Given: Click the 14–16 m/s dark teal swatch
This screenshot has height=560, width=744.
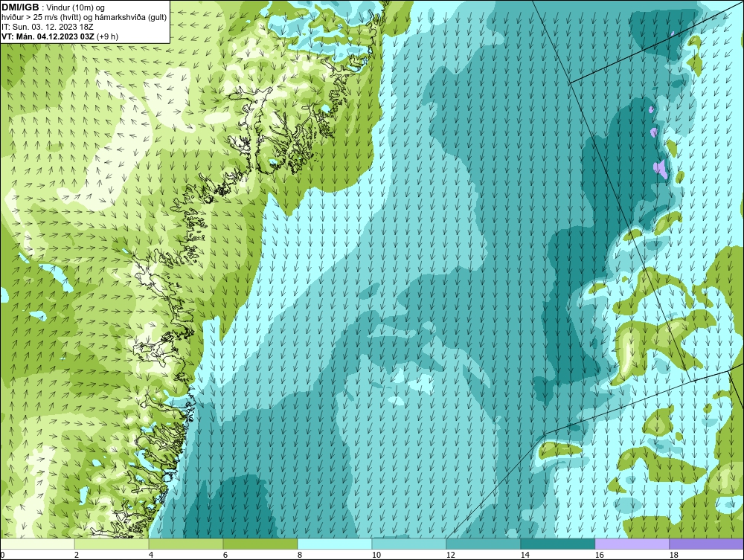Looking at the screenshot, I should pos(557,544).
